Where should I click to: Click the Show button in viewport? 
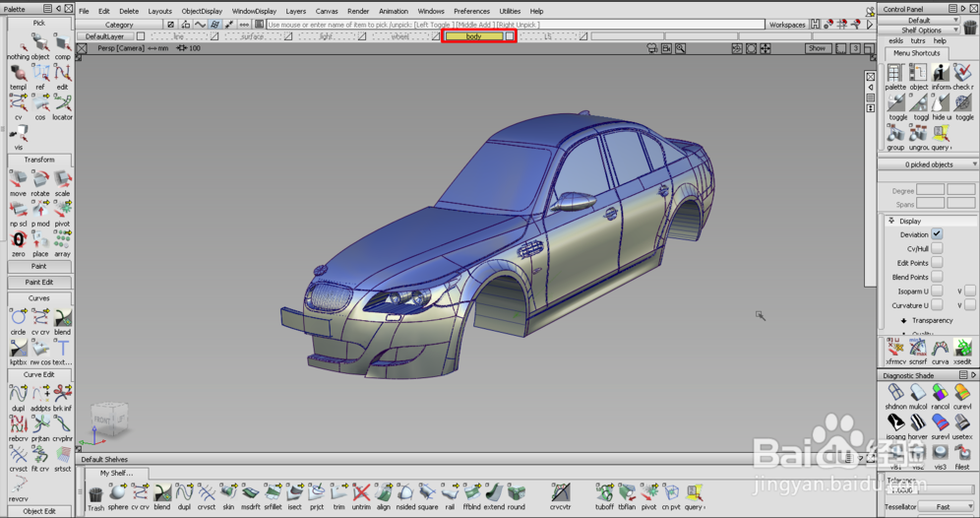point(817,48)
